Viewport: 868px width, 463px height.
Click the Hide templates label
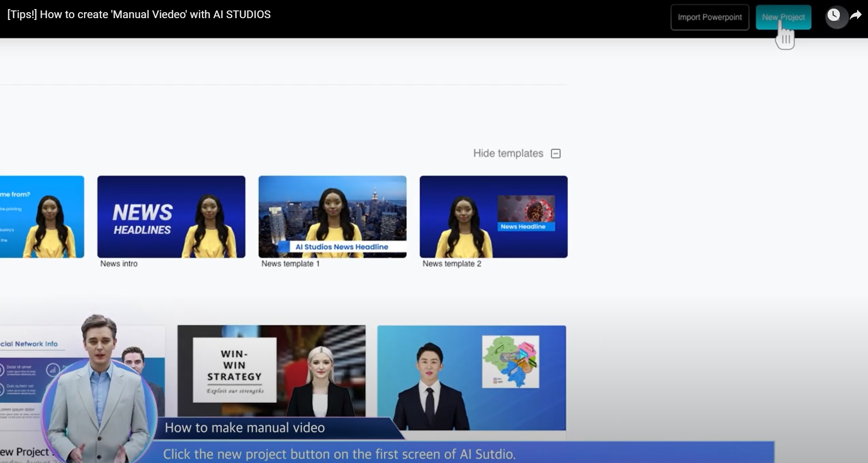click(x=508, y=153)
